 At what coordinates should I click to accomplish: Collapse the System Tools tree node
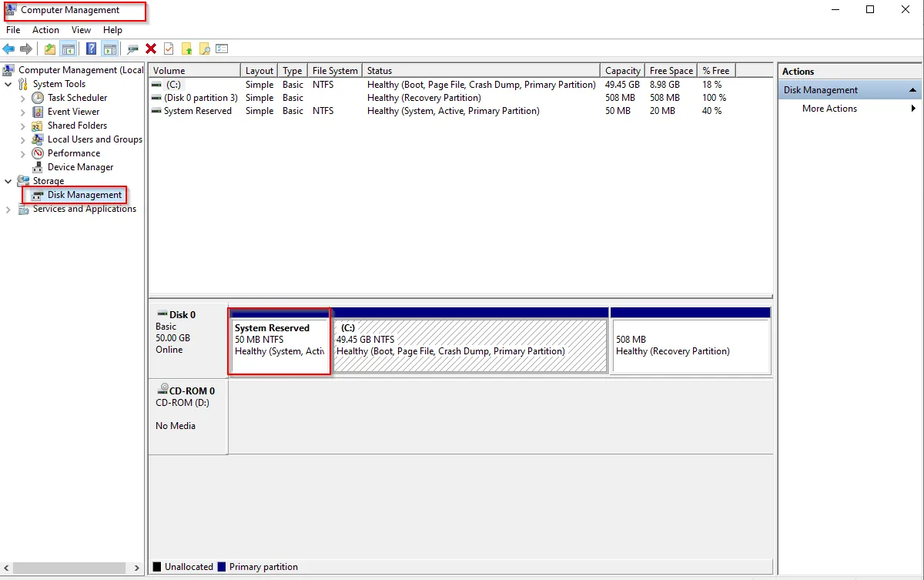click(x=8, y=84)
